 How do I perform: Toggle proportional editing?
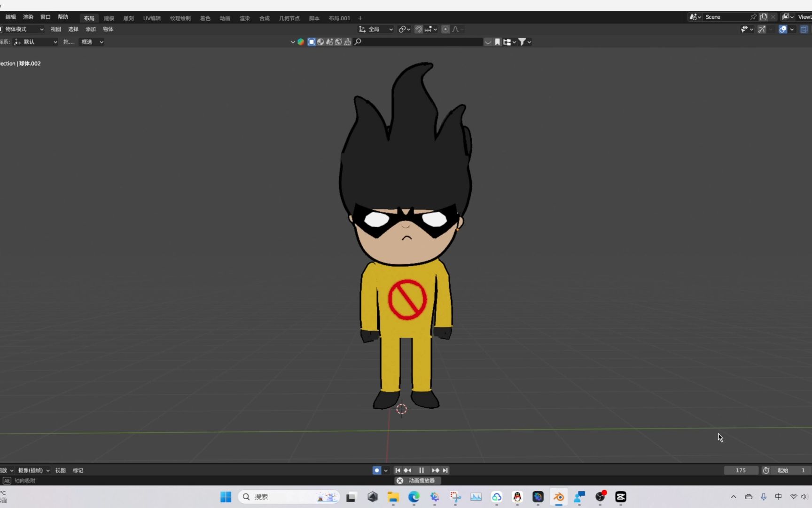445,29
